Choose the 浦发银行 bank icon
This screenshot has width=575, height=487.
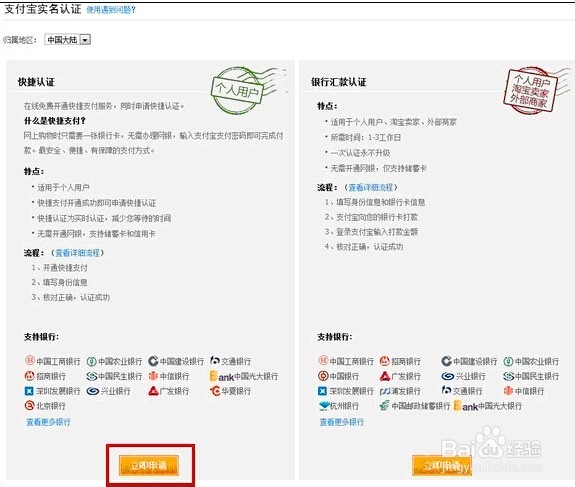[385, 391]
